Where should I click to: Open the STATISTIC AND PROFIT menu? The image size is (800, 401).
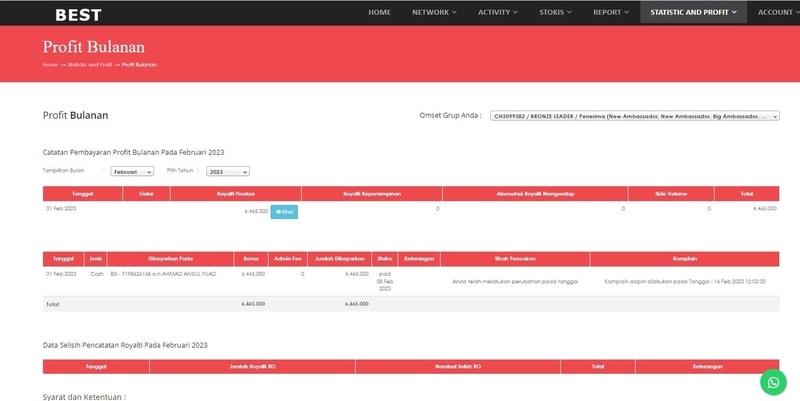point(693,12)
